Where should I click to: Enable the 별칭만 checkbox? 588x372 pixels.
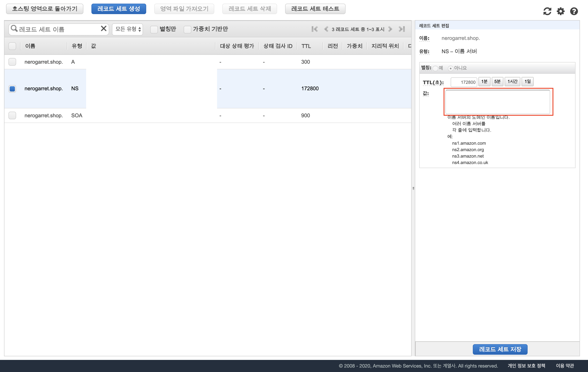coord(154,29)
